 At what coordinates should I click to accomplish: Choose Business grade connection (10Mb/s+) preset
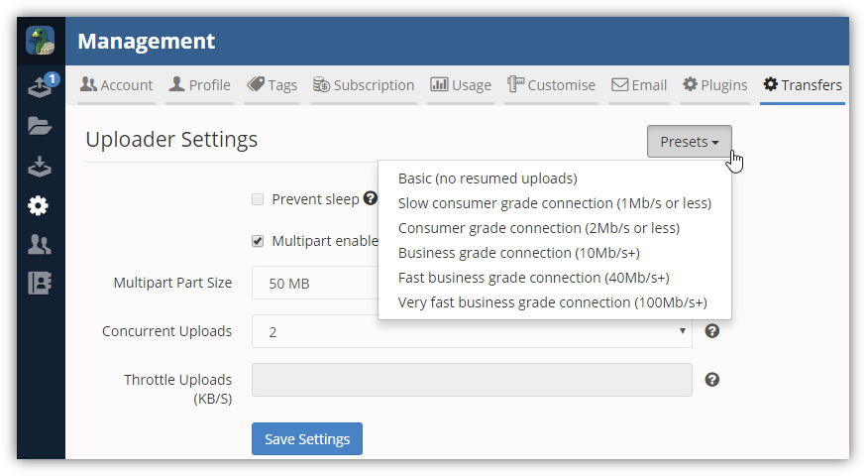tap(518, 253)
